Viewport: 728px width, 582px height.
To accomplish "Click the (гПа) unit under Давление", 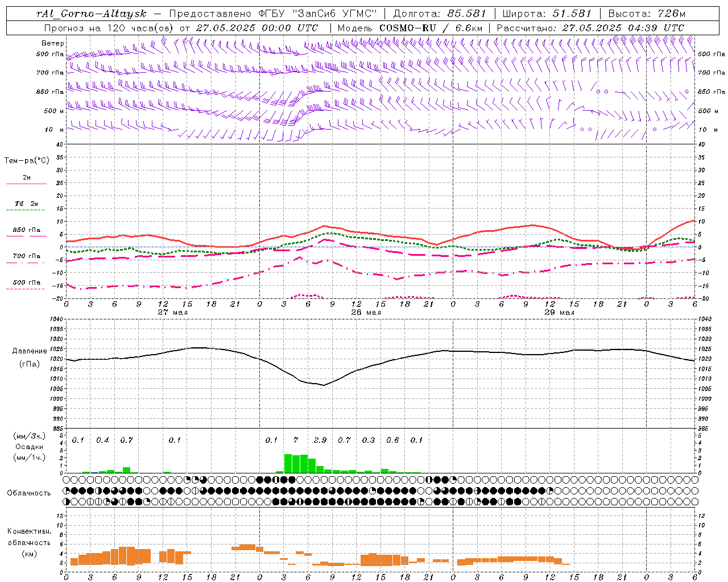I will (30, 364).
